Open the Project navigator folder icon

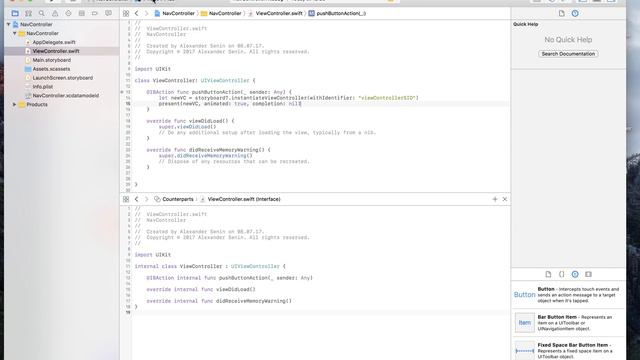(x=15, y=13)
